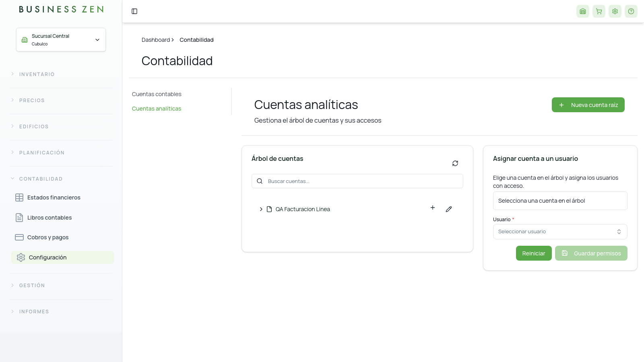644x362 pixels.
Task: Toggle the sidebar panel icon
Action: (134, 11)
